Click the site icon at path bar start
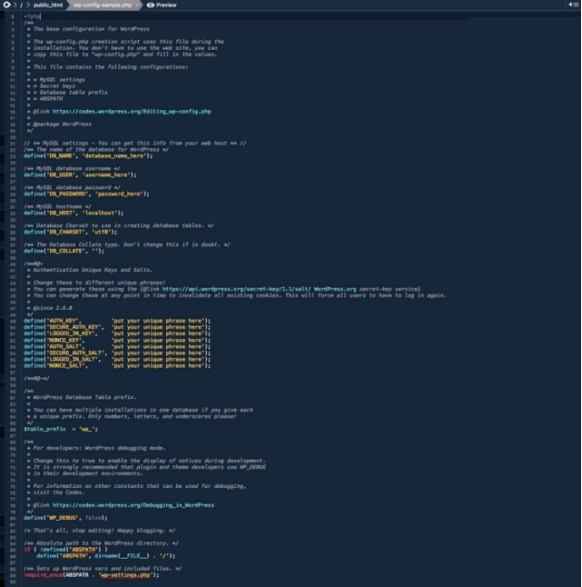The width and height of the screenshot is (582, 587). 6,5
